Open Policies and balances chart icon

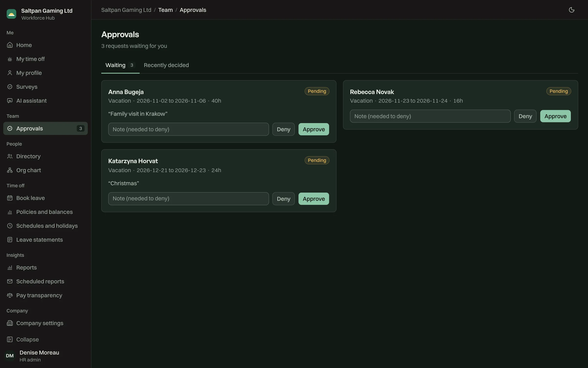[10, 212]
